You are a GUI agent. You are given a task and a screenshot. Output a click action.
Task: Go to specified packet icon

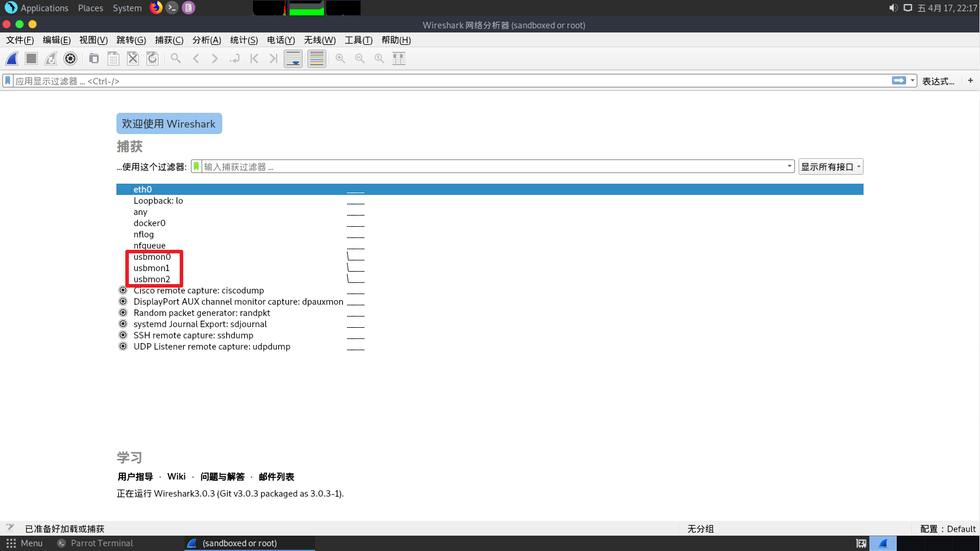(x=235, y=58)
